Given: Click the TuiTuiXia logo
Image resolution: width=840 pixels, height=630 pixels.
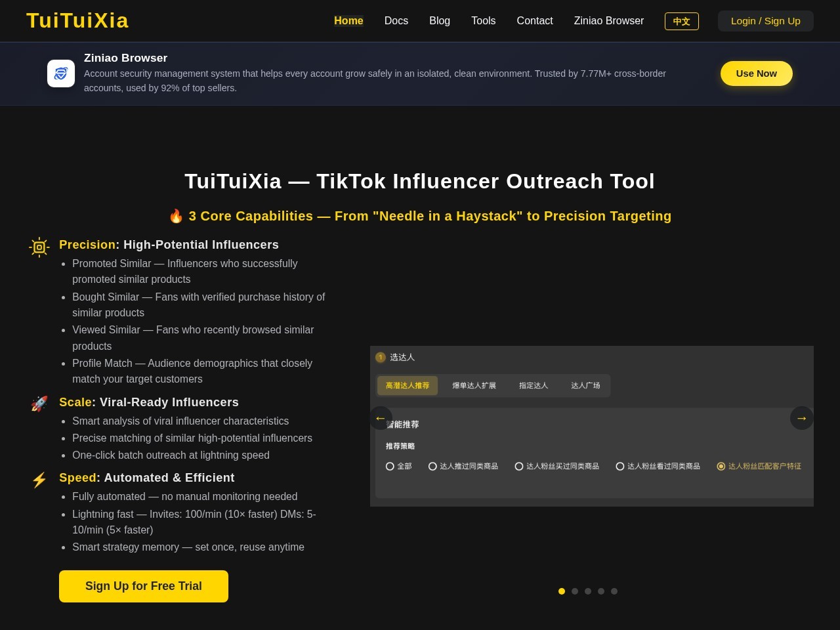Looking at the screenshot, I should (x=77, y=21).
